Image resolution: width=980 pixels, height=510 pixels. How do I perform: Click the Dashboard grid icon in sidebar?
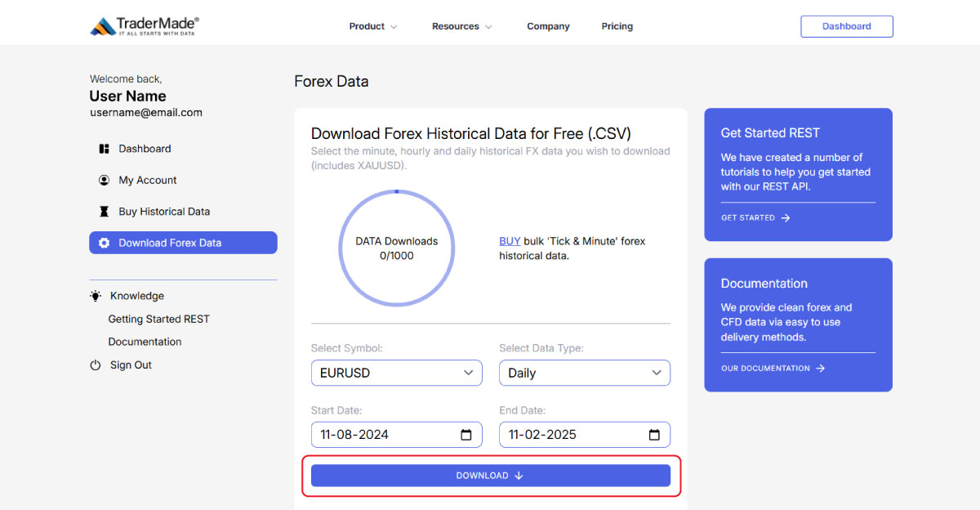[x=104, y=149]
